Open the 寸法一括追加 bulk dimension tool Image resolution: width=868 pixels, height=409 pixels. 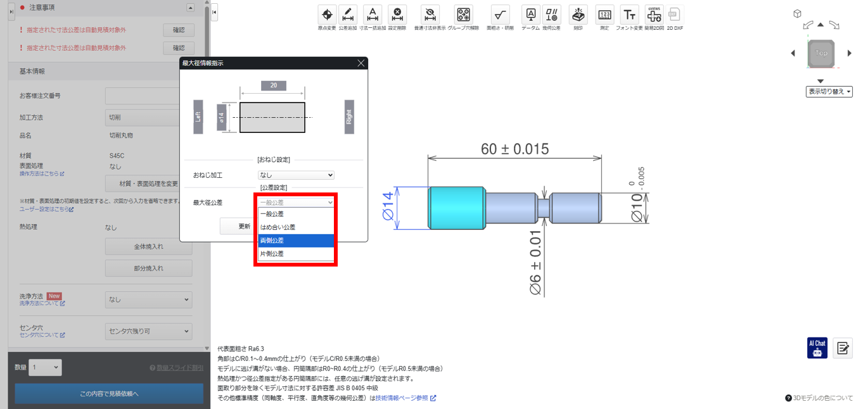[x=373, y=15]
